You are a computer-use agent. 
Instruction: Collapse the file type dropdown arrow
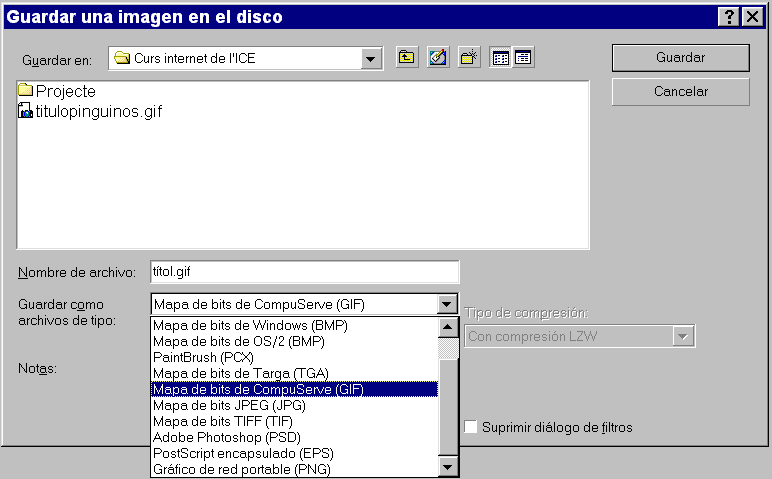point(448,304)
